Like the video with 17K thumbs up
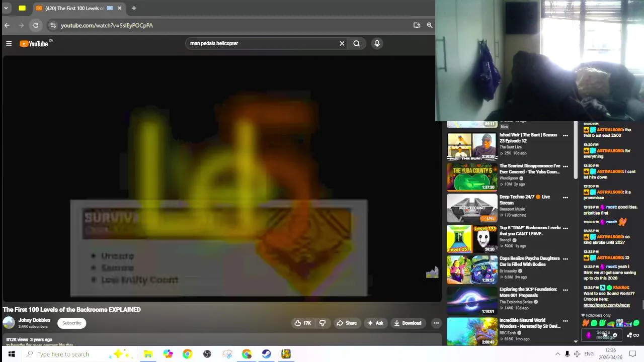Screen dimensions: 644x362 [302, 323]
